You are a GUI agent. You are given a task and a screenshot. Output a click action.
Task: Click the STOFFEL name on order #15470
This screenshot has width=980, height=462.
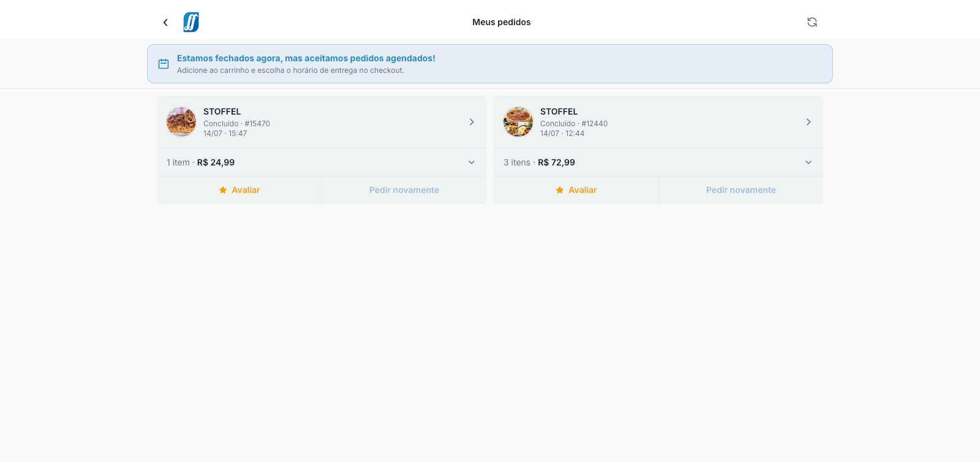pyautogui.click(x=222, y=112)
